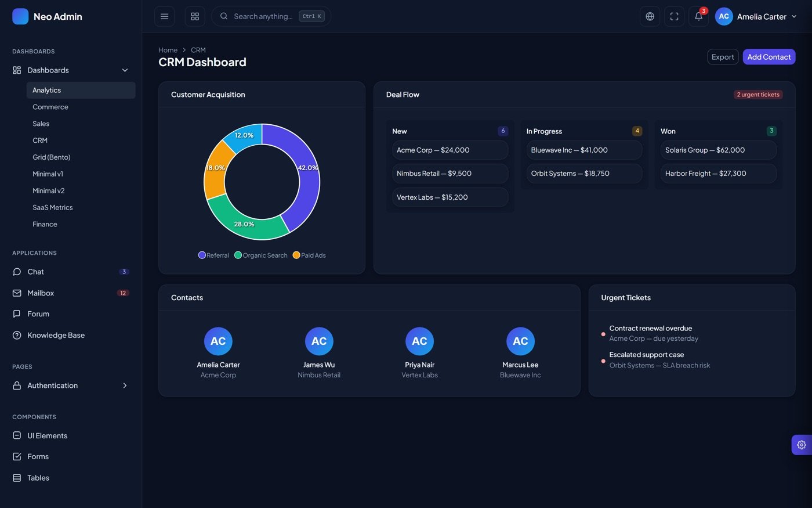The width and height of the screenshot is (812, 508).
Task: Click the 2 urgent tickets badge
Action: click(x=758, y=95)
